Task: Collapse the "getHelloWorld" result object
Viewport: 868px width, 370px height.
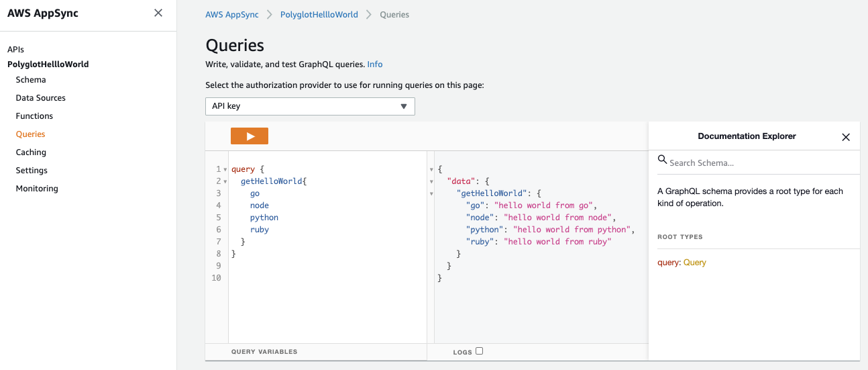Action: [x=431, y=194]
